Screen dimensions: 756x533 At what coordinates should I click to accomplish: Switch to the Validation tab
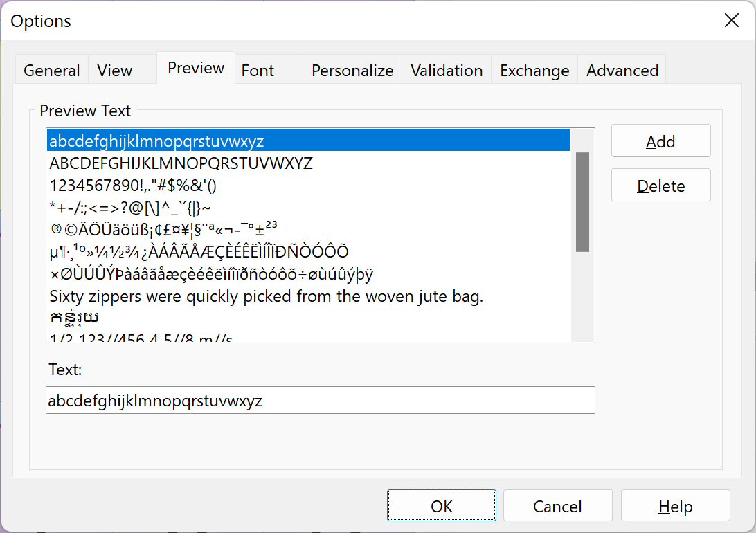point(447,71)
